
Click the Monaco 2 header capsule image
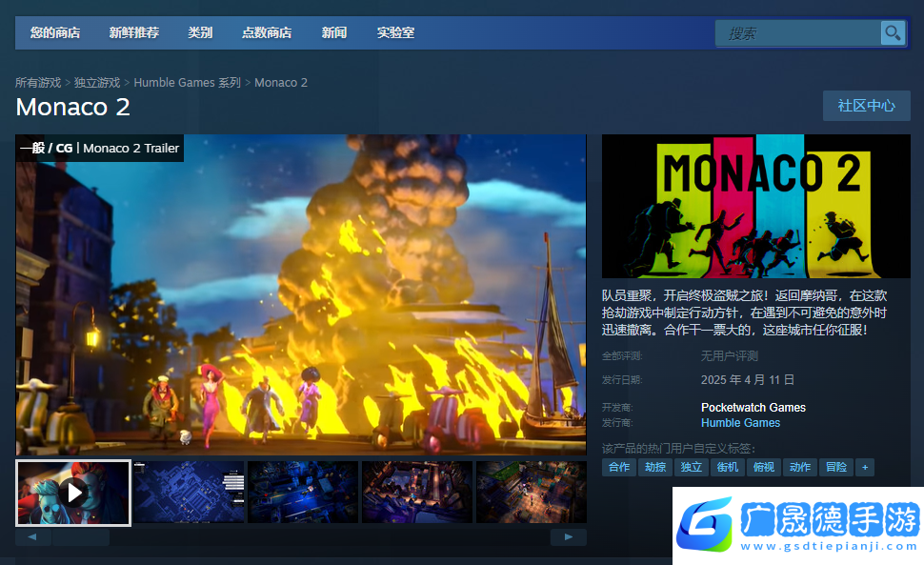pyautogui.click(x=756, y=206)
